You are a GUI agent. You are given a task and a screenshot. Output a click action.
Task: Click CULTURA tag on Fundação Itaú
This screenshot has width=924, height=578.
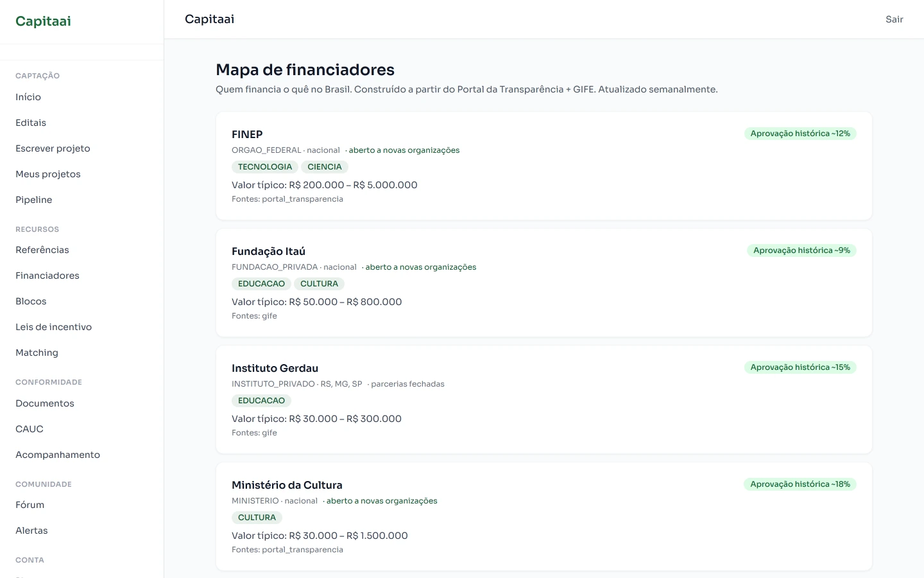click(319, 284)
